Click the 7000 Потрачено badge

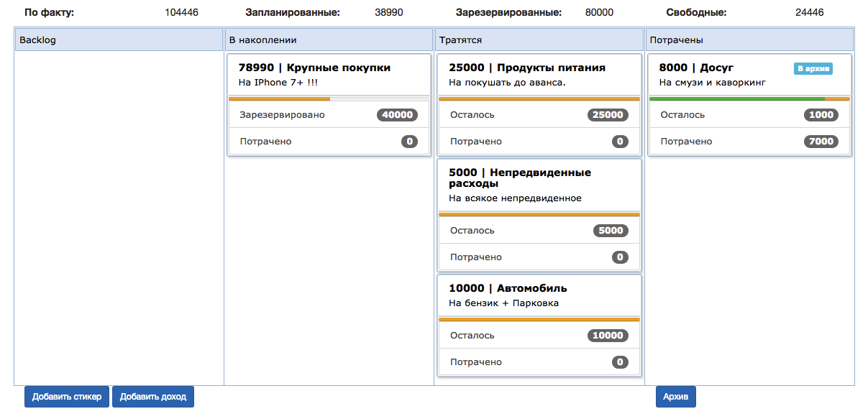821,142
